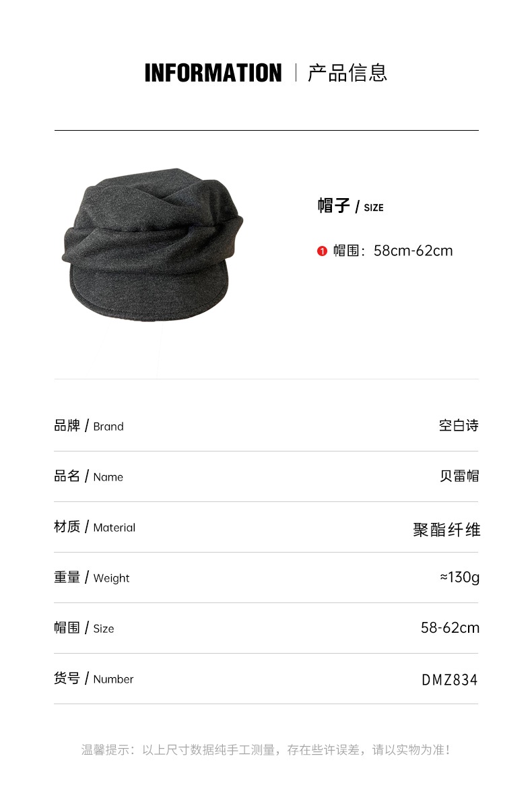
Task: Click the 重量 / Weight row label
Action: tap(92, 578)
